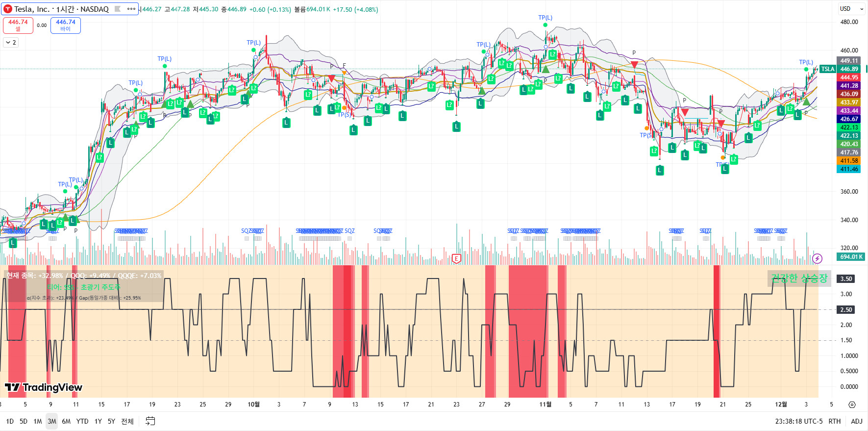Expand the USD currency dropdown
868x431 pixels.
coord(851,9)
